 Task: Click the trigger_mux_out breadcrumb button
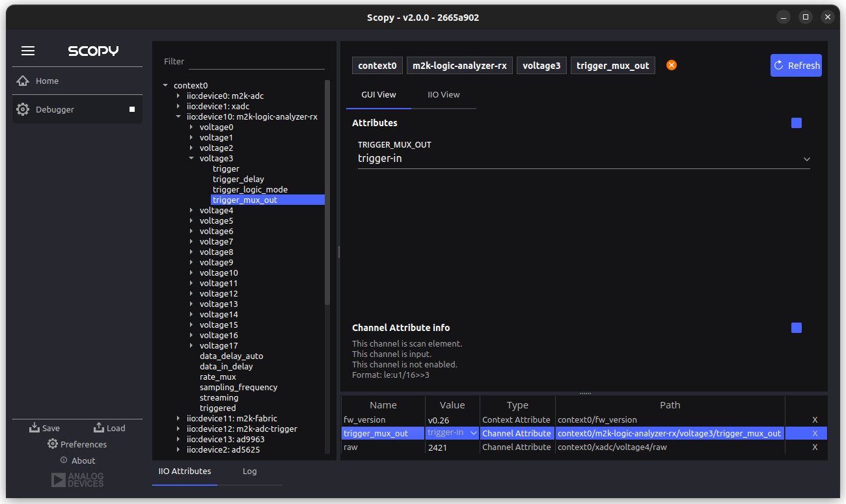(x=613, y=66)
